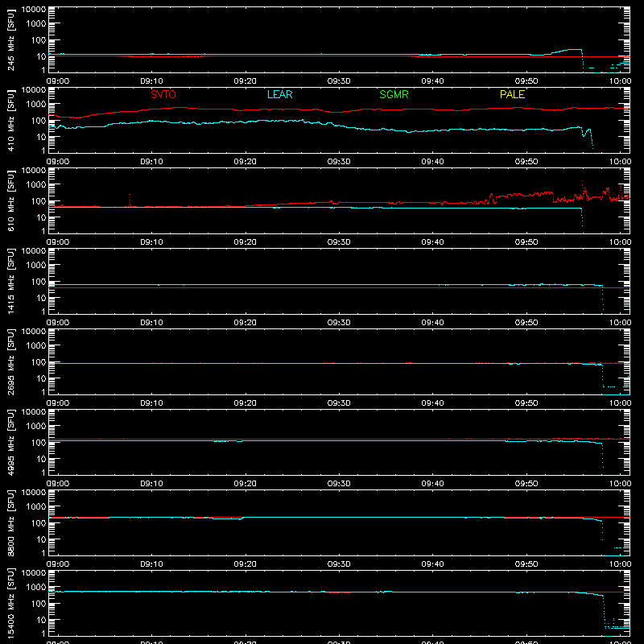Select the 245 MHz [SFU] axis label
644x644 pixels.
(x=11, y=40)
